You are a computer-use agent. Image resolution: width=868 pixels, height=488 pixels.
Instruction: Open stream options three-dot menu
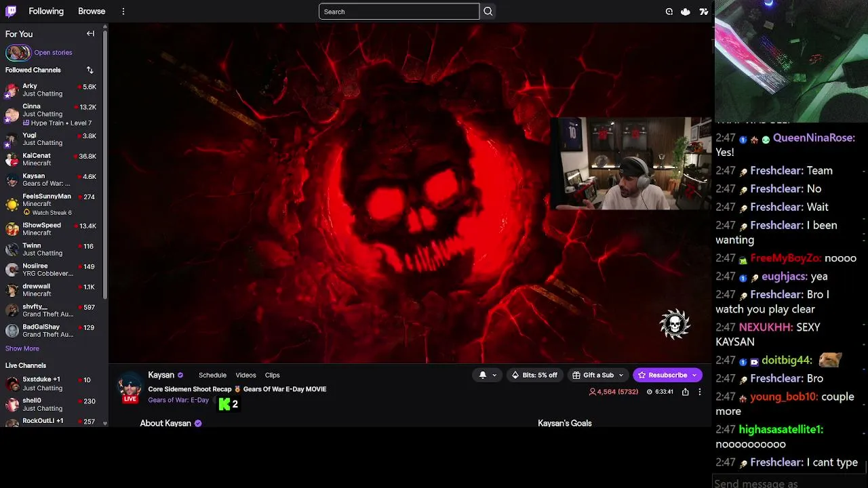coord(700,392)
